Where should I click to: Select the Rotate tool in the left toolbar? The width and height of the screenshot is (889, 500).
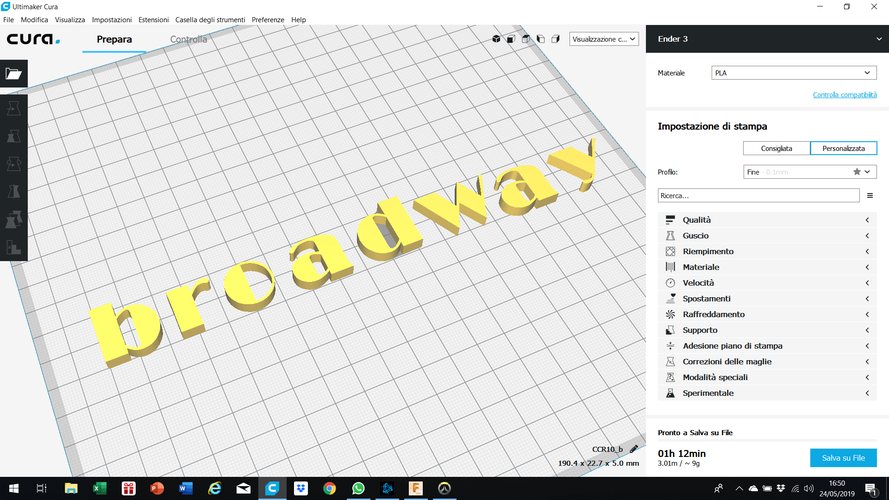pos(14,164)
